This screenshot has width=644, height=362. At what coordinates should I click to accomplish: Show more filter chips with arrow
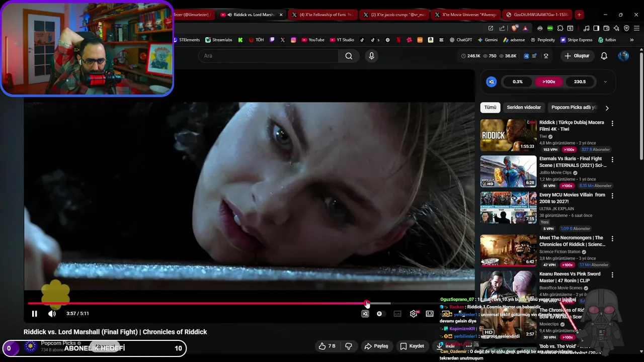(x=607, y=108)
